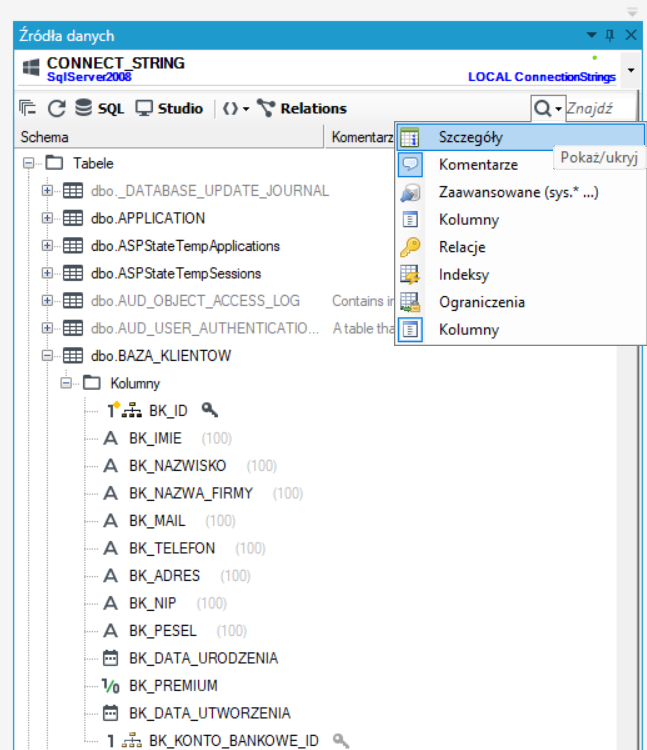Click text type icon of BK_MAIL
Image resolution: width=647 pixels, height=750 pixels.
click(x=110, y=520)
